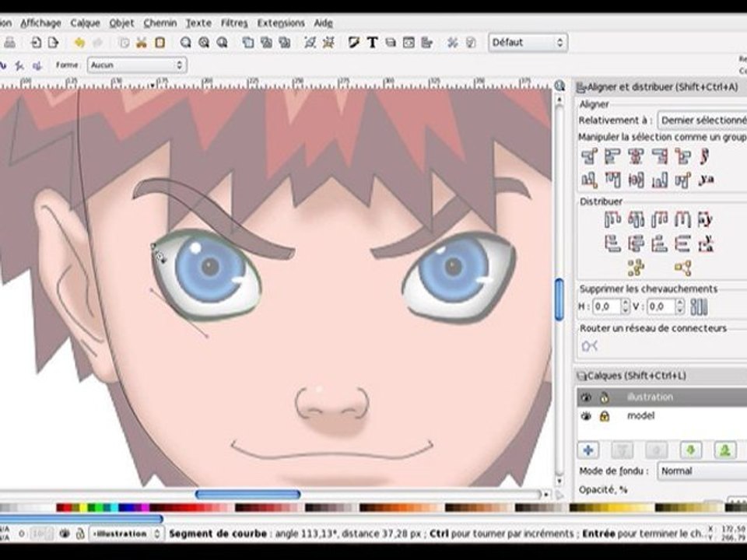Open the Texte menu
Viewport: 747px width, 560px height.
(x=198, y=23)
